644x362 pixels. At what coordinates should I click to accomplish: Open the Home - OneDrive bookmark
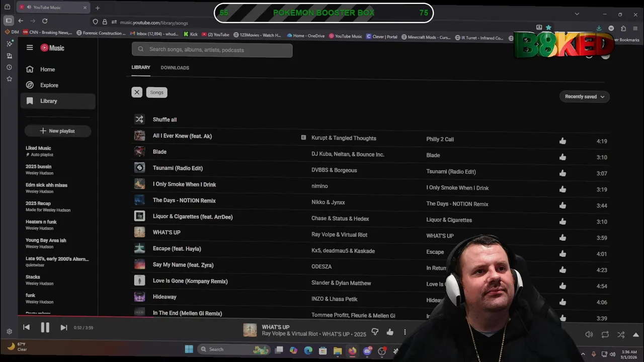click(306, 36)
